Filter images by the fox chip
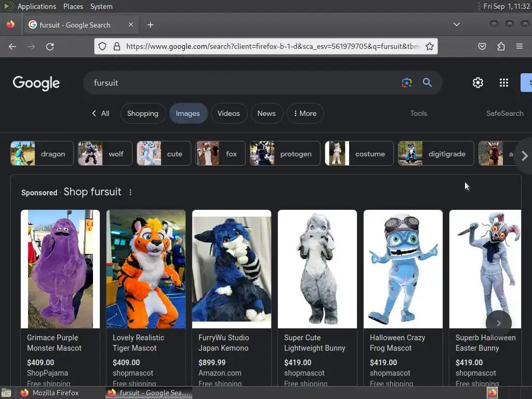This screenshot has height=399, width=532. [220, 153]
